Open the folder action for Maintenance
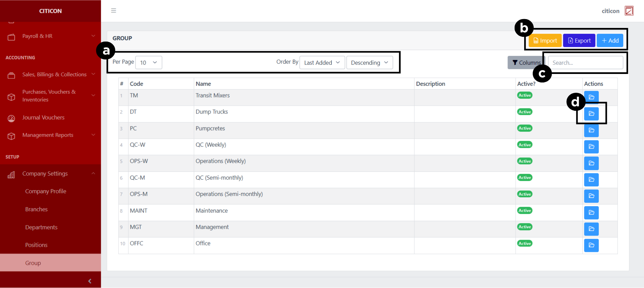The image size is (644, 288). [591, 213]
